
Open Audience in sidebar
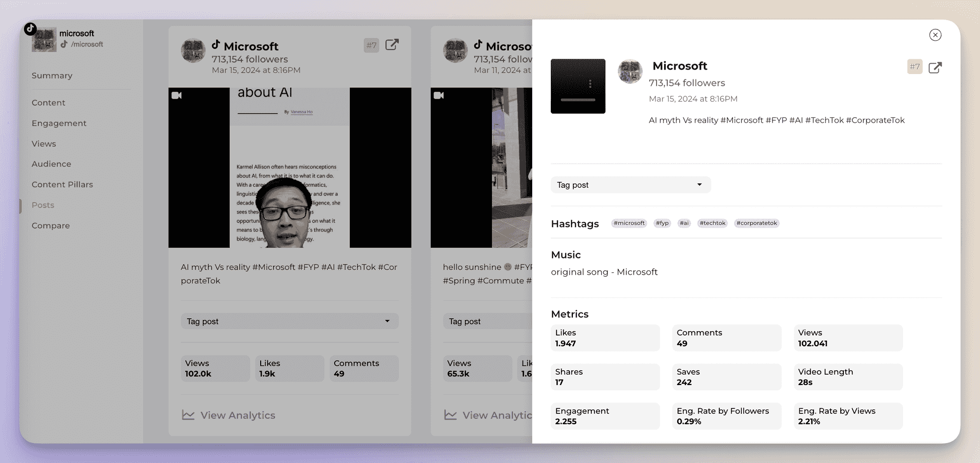pyautogui.click(x=51, y=164)
